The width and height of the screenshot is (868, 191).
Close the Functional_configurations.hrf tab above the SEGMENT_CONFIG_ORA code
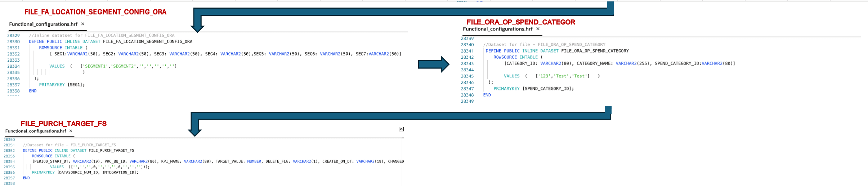point(82,24)
